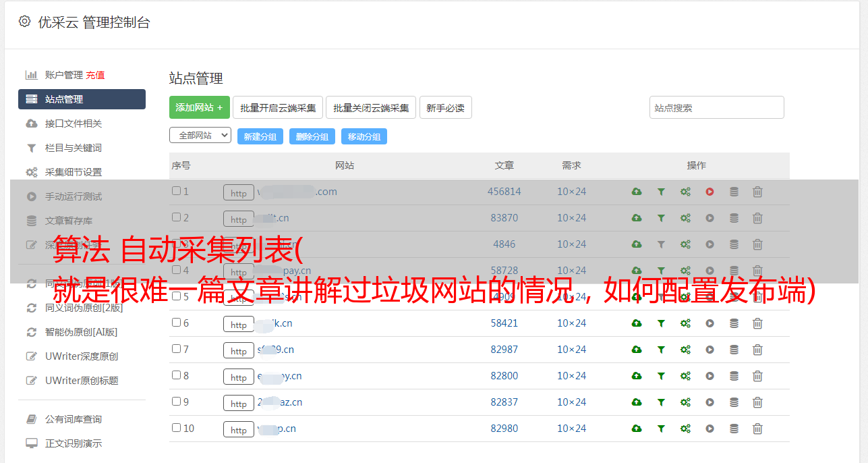Click the red play icon in row 1
Image resolution: width=868 pixels, height=463 pixels.
click(x=710, y=192)
